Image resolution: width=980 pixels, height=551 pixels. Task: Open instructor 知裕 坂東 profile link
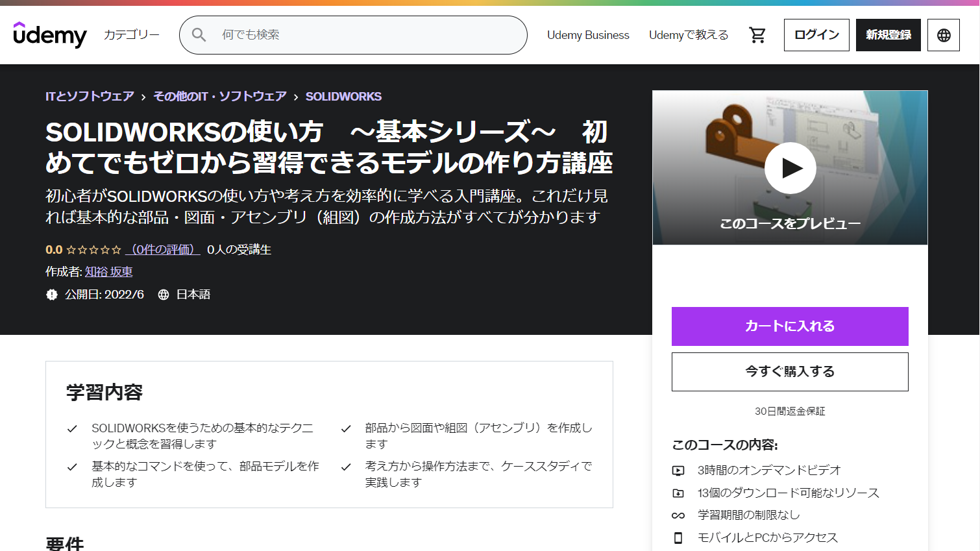tap(108, 272)
